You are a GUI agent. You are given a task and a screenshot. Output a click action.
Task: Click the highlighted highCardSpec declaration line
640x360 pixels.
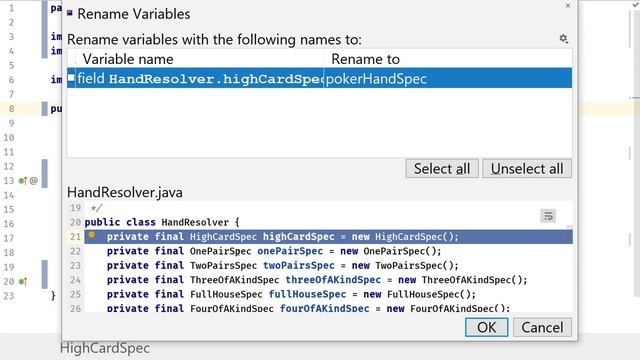click(x=328, y=237)
